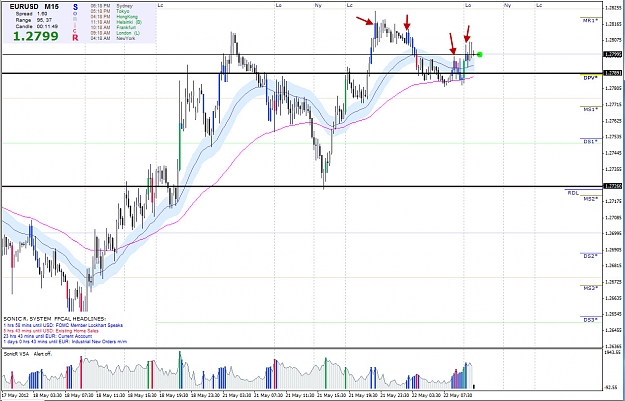Click the lowest black price tag on axis
Image resolution: width=625 pixels, height=401 pixels.
(613, 186)
